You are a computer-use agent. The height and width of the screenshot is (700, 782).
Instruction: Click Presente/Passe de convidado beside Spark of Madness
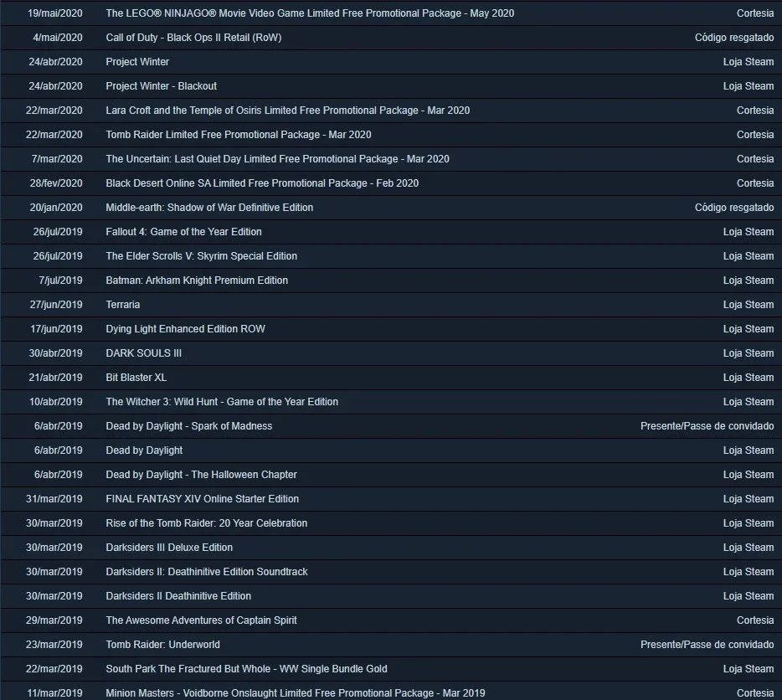[x=707, y=426]
